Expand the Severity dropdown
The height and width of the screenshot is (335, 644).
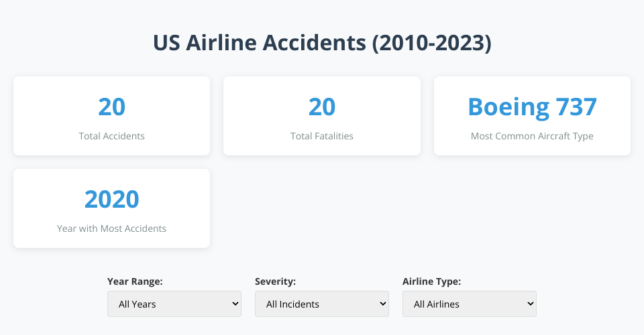click(x=321, y=304)
